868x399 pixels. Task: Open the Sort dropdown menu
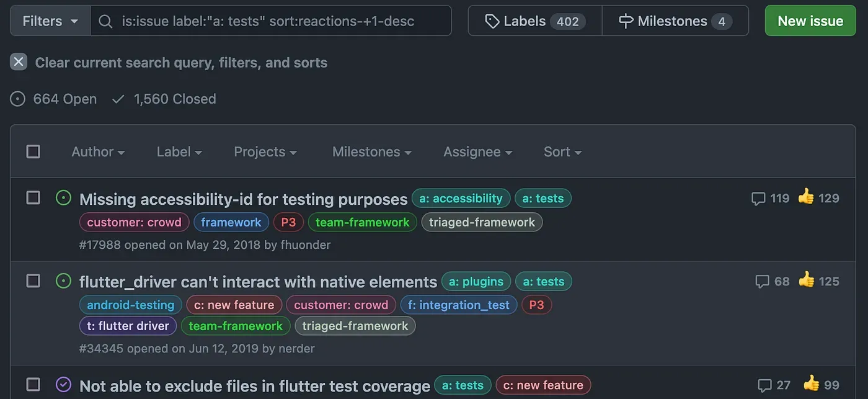click(x=562, y=152)
